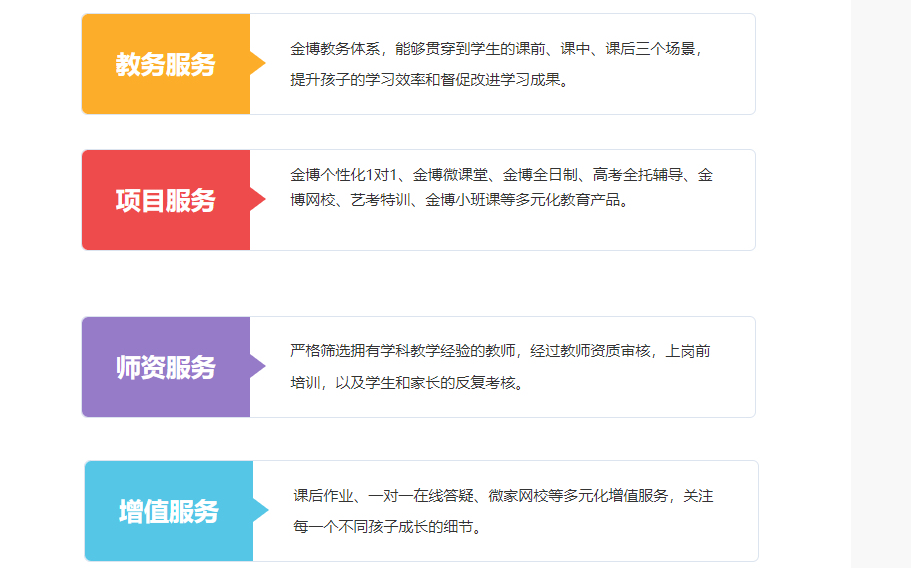Click the line starting 博网校、艺考特训
Viewport: 911px width, 568px height.
tap(460, 200)
